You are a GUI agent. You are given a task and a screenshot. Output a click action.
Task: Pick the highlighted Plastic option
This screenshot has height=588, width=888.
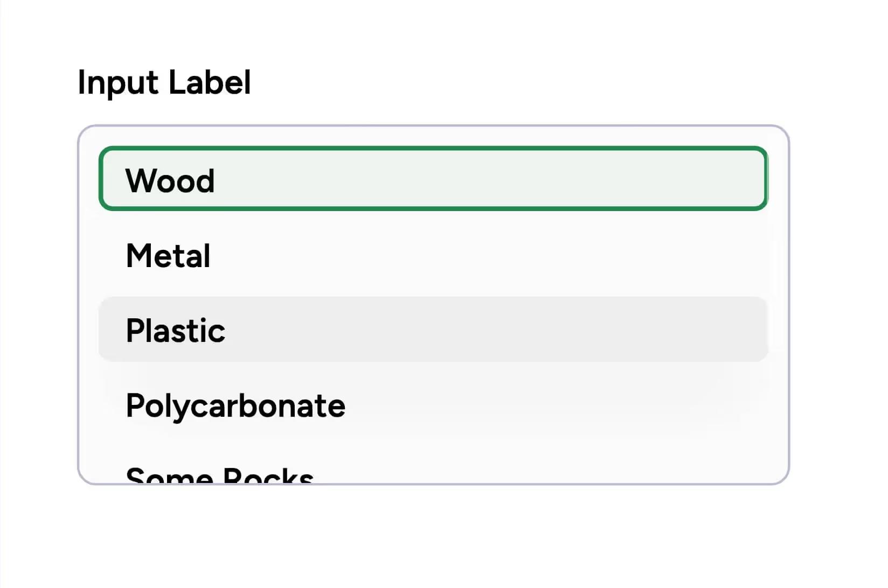point(433,330)
